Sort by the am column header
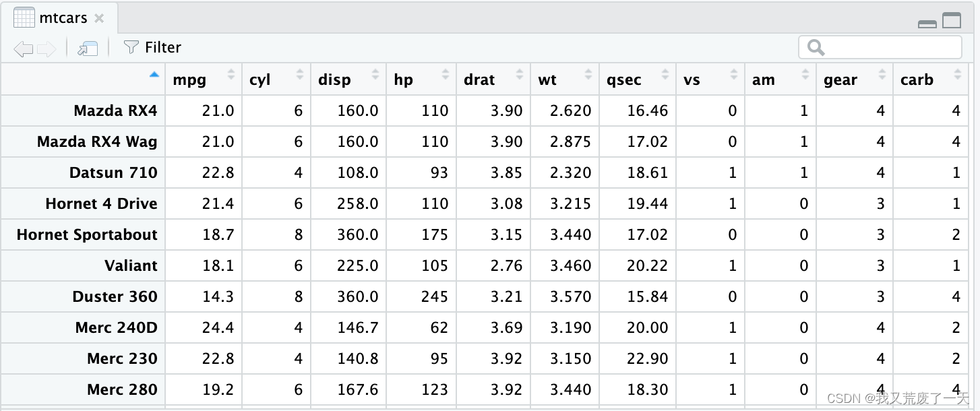Image resolution: width=980 pixels, height=411 pixels. [x=780, y=80]
